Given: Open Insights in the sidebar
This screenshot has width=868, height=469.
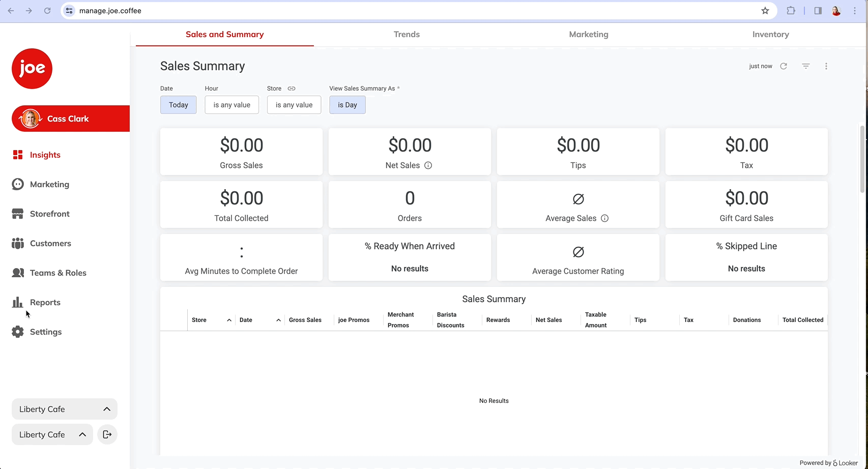Looking at the screenshot, I should tap(45, 155).
